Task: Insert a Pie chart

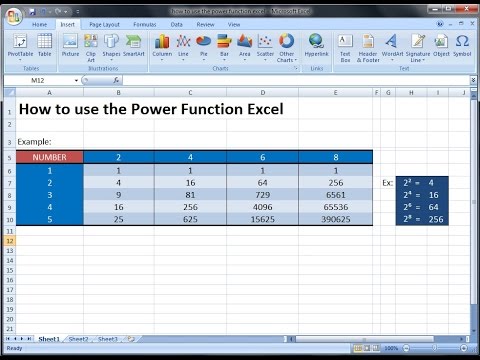Action: point(204,48)
